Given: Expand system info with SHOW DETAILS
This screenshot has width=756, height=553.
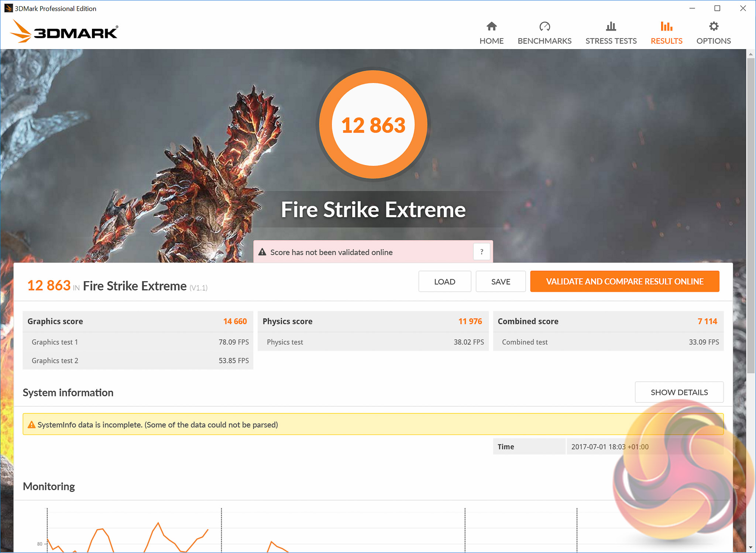Looking at the screenshot, I should pyautogui.click(x=679, y=392).
